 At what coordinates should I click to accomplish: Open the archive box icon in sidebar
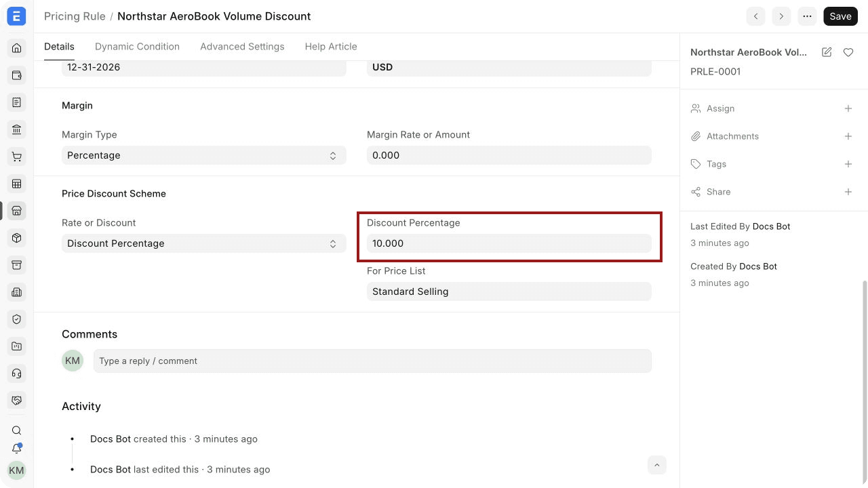17,265
